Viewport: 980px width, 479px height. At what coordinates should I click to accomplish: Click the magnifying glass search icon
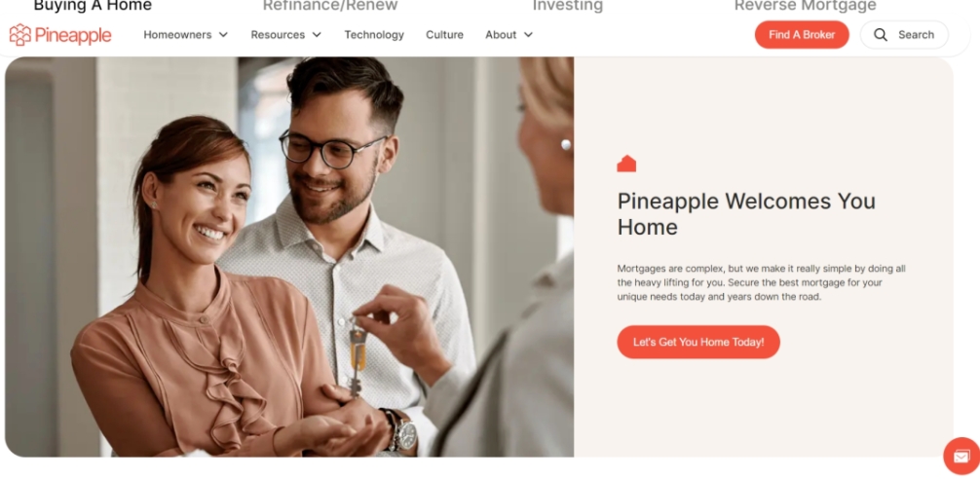[x=880, y=35]
